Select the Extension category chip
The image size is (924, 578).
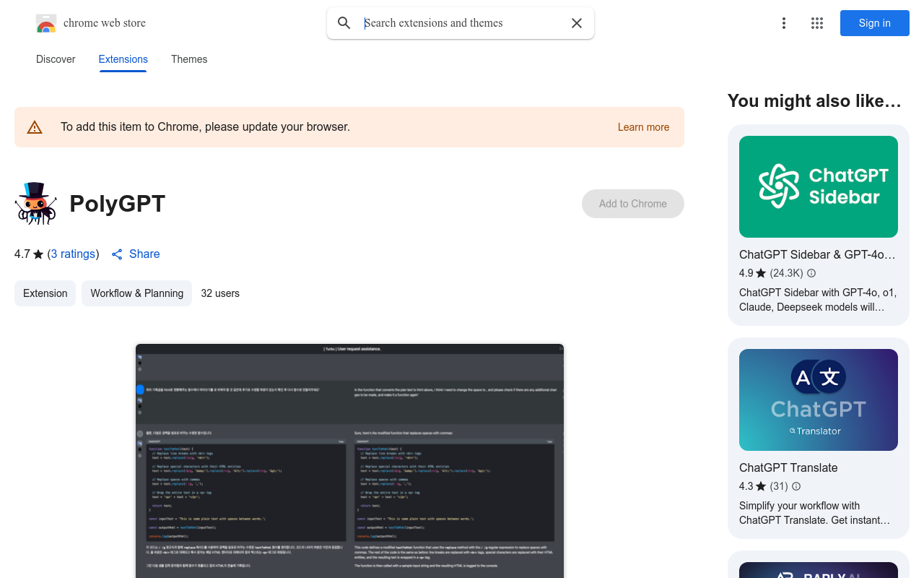coord(45,293)
